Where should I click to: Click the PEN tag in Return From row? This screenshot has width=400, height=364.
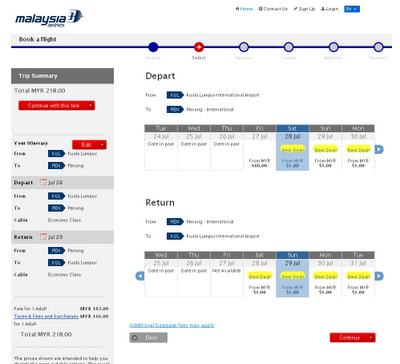point(175,222)
